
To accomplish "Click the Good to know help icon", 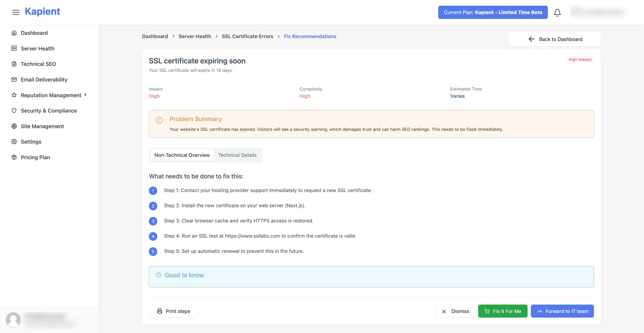I will tap(158, 275).
